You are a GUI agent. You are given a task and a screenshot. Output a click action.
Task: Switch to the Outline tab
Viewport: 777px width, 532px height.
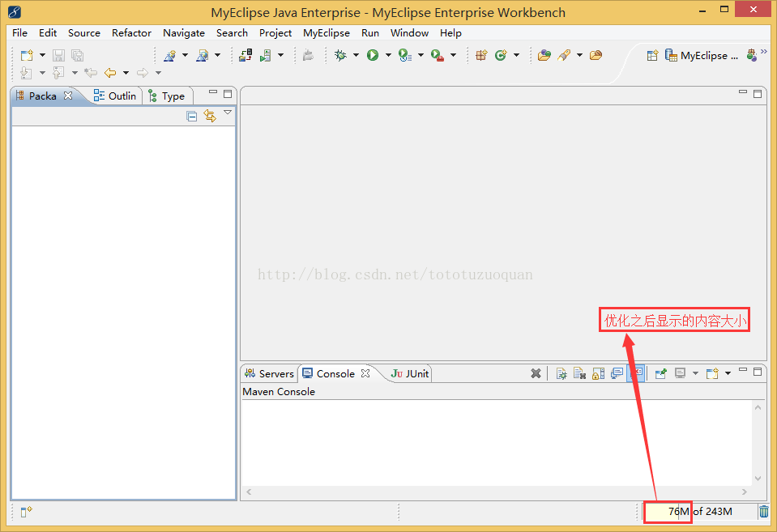point(115,96)
